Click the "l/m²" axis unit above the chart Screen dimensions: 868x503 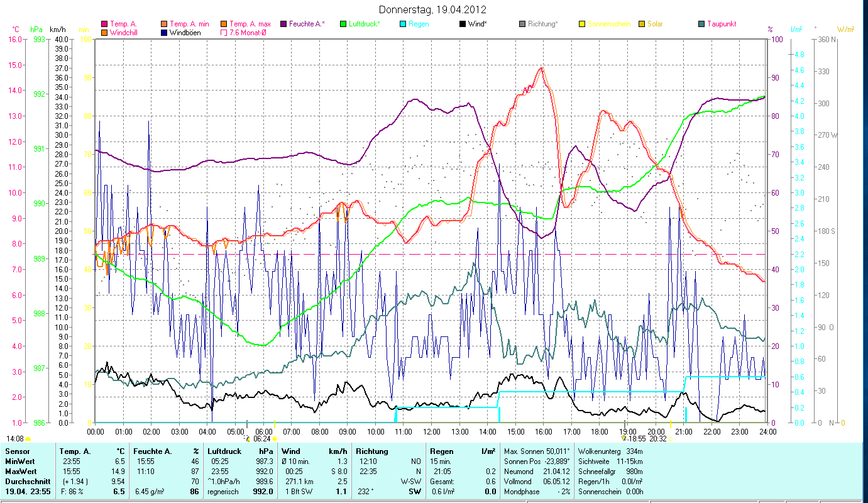click(x=796, y=30)
